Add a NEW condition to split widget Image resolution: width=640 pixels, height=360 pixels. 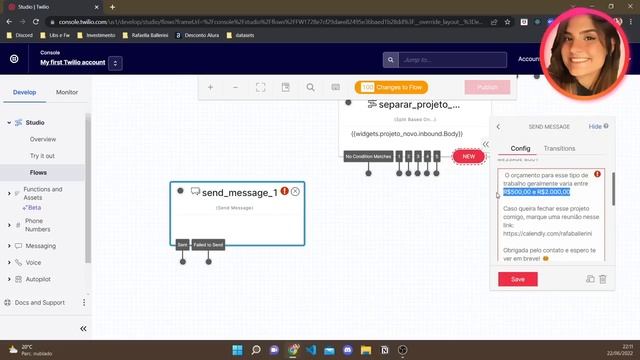(x=469, y=156)
